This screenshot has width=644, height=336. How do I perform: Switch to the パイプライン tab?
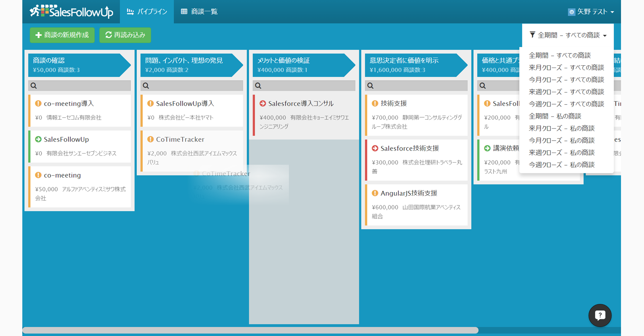pyautogui.click(x=147, y=12)
